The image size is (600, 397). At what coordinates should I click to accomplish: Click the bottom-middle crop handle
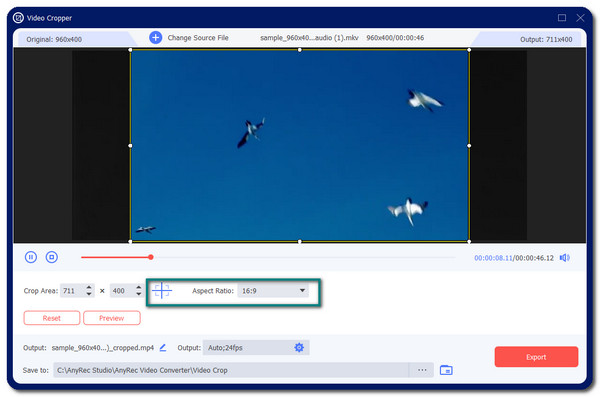point(300,242)
